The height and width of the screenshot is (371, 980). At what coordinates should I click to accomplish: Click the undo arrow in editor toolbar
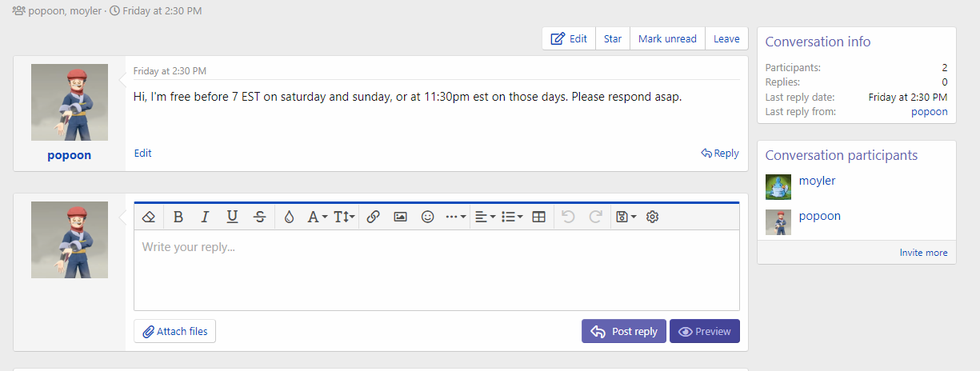click(x=568, y=217)
